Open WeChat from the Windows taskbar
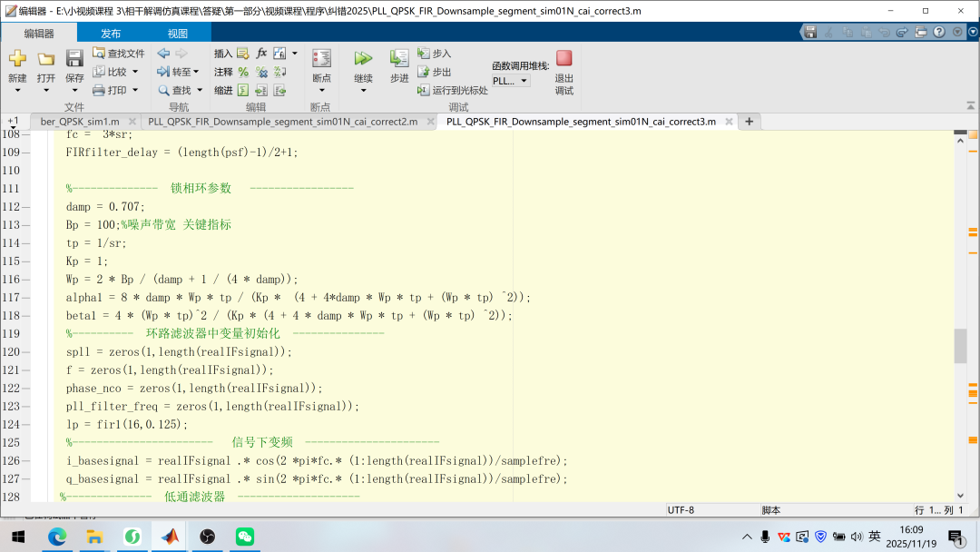 coord(245,537)
